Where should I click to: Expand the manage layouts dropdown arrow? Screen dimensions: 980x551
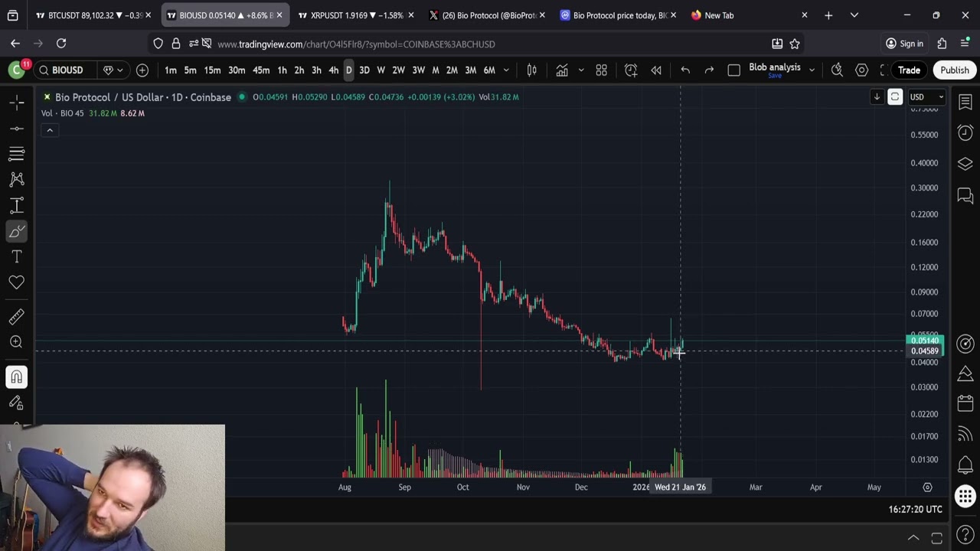tap(812, 70)
